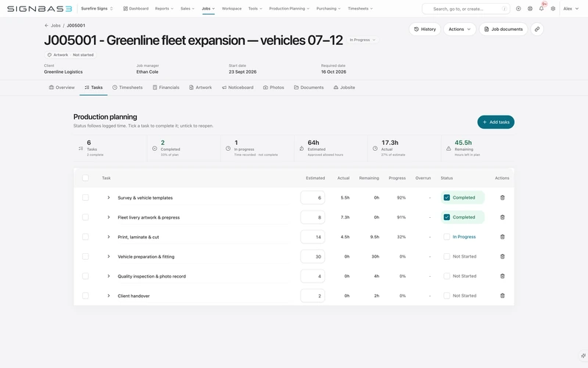Untick Completed status for Survey & vehicle templates
Viewport: 588px width, 368px height.
[447, 197]
